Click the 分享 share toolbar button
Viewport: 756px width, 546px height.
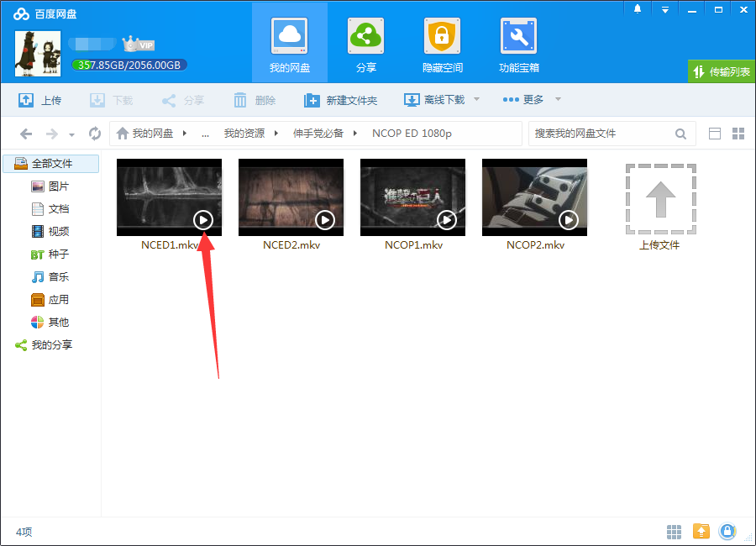click(x=183, y=100)
